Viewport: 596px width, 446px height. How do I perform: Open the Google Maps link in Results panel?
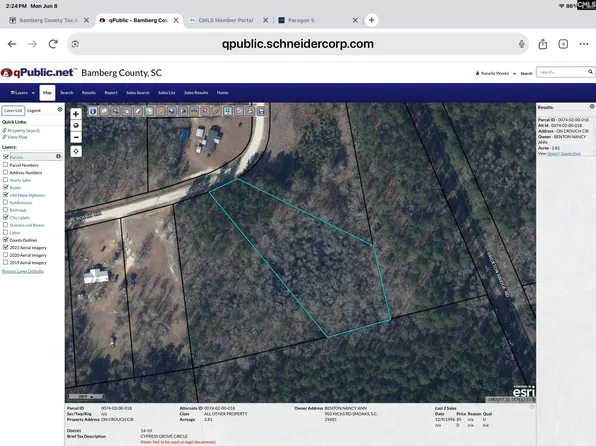[571, 154]
